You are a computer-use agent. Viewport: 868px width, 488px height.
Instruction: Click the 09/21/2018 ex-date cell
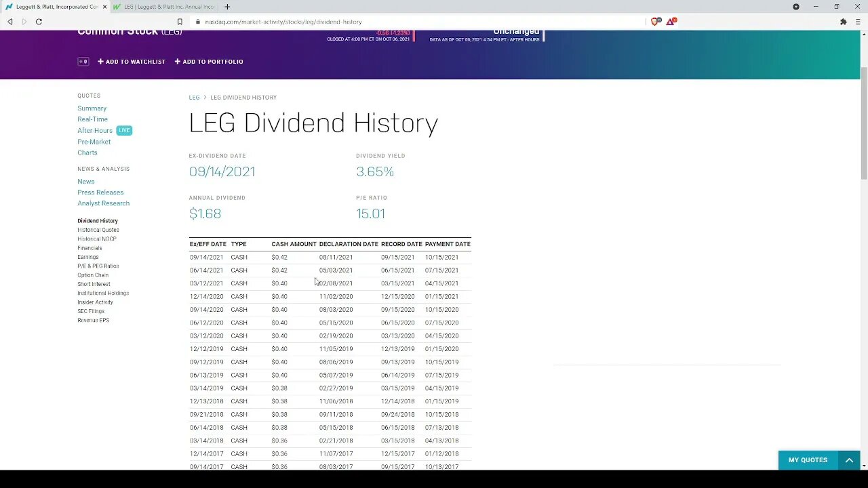click(x=206, y=415)
